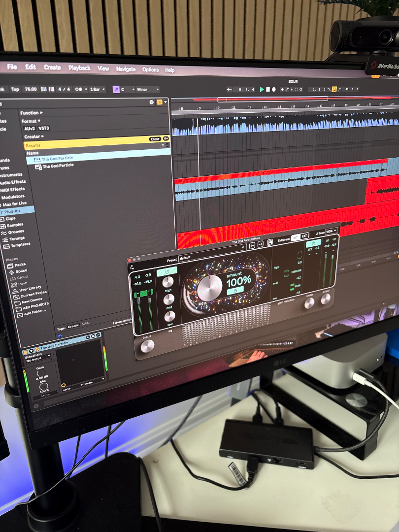The width and height of the screenshot is (399, 532).
Task: Open the Playback menu
Action: pyautogui.click(x=79, y=68)
